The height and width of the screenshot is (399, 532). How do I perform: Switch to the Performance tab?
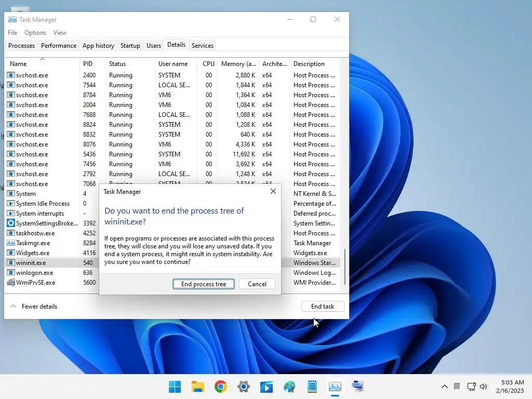point(59,46)
